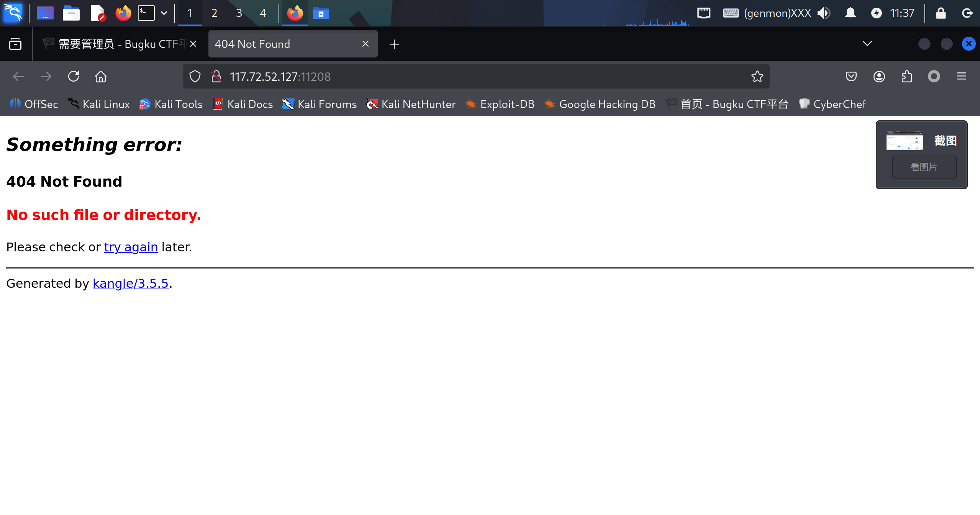The height and width of the screenshot is (515, 980).
Task: Open the tracking protection shield panel
Action: tap(195, 77)
